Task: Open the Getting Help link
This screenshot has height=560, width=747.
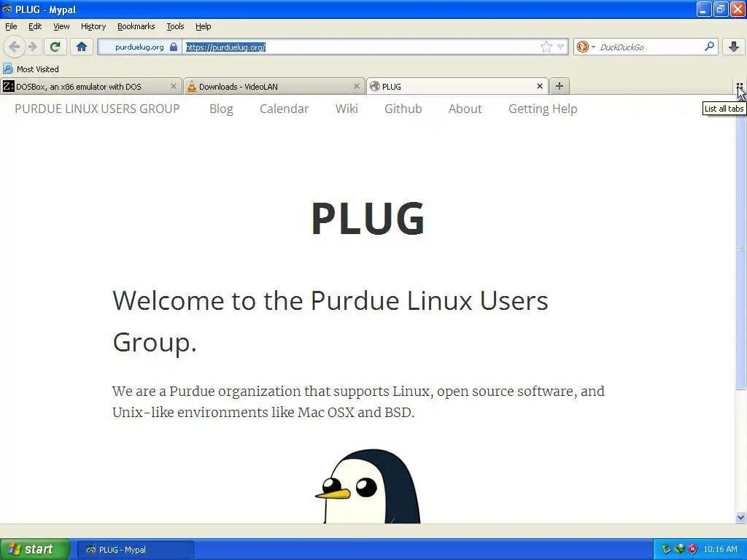Action: click(543, 109)
